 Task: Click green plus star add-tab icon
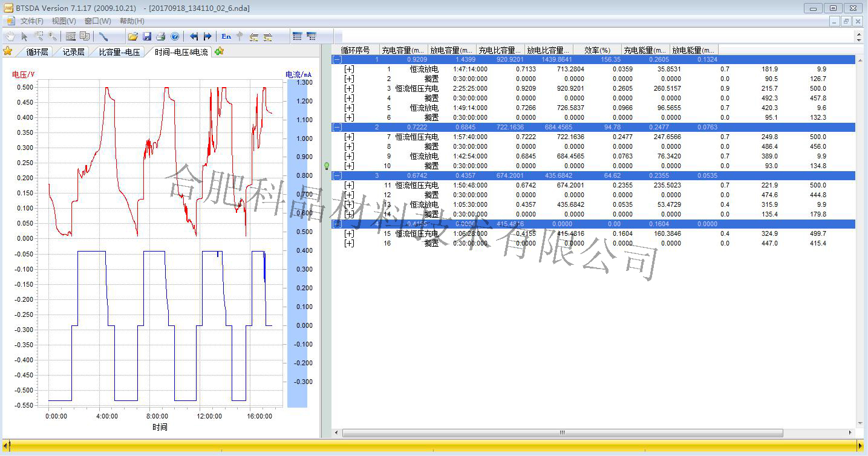click(219, 51)
